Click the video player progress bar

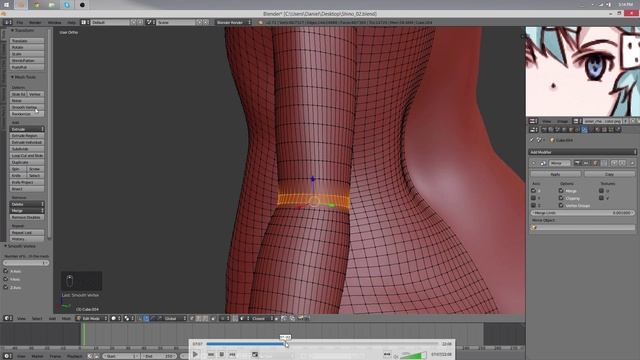tap(322, 344)
